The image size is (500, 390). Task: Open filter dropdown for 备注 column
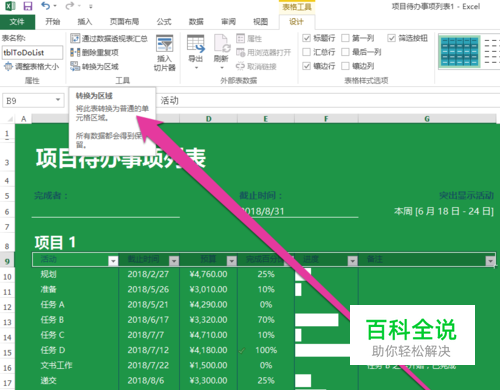click(x=490, y=261)
